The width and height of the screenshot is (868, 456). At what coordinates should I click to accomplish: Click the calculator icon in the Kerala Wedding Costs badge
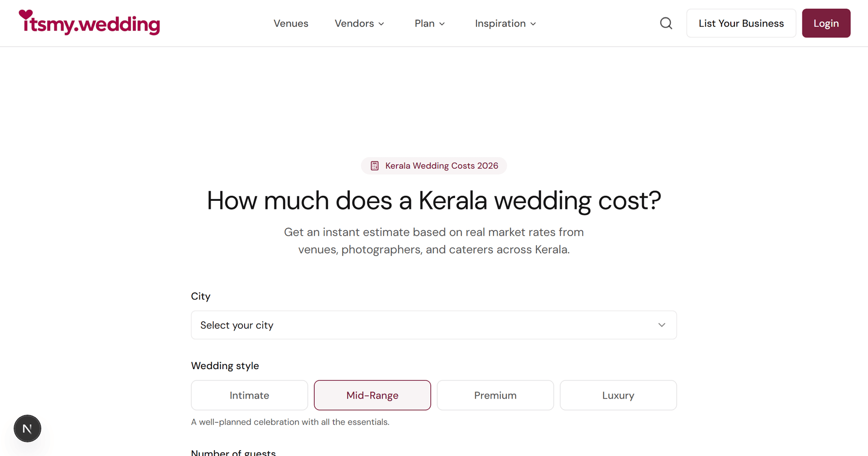click(374, 166)
